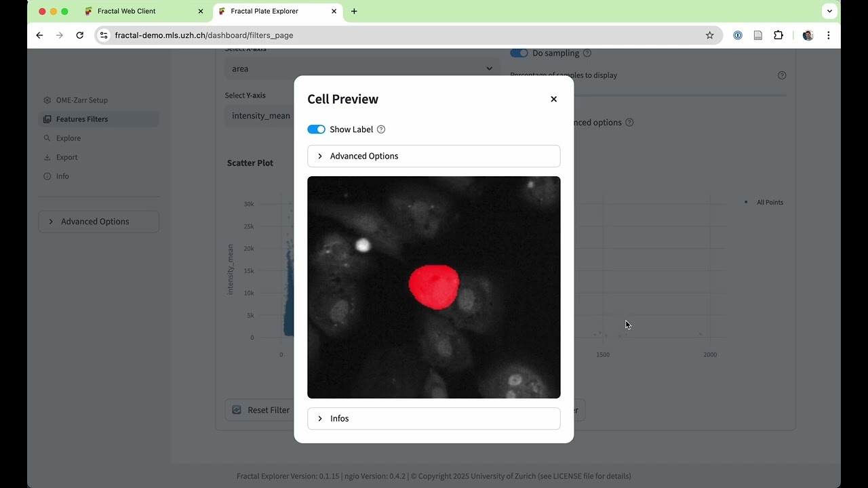The image size is (868, 488).
Task: Click the Explore magnifier icon
Action: [47, 138]
